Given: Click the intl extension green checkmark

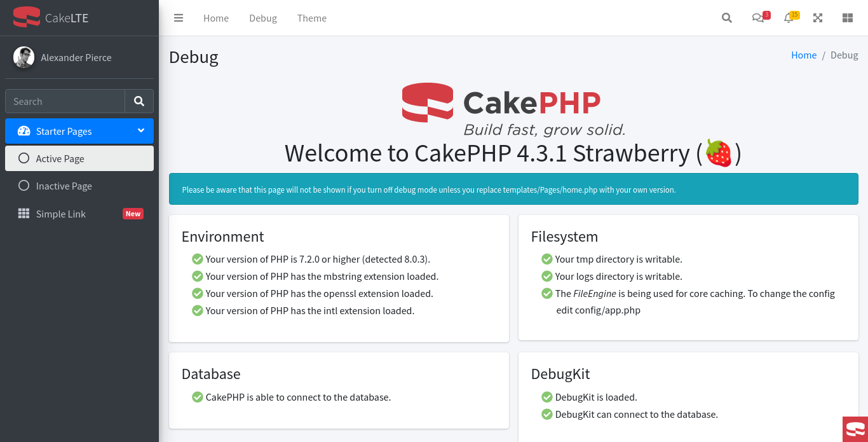Looking at the screenshot, I should pos(197,310).
